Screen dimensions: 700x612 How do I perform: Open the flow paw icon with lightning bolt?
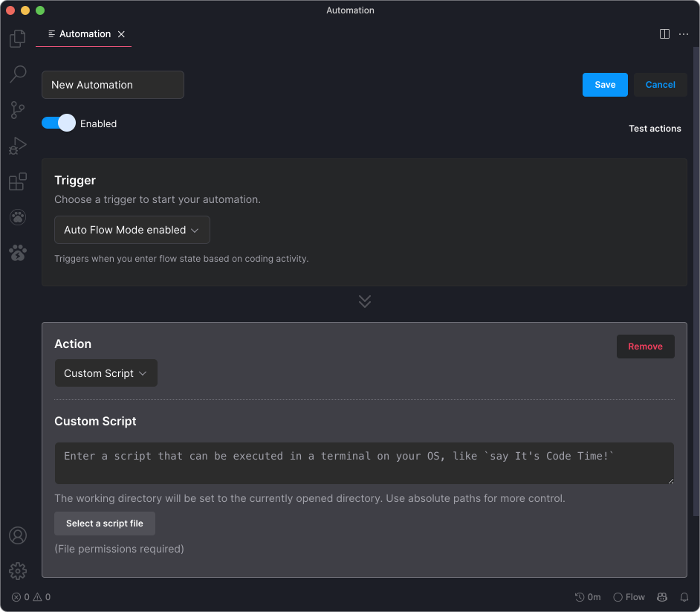pyautogui.click(x=17, y=252)
